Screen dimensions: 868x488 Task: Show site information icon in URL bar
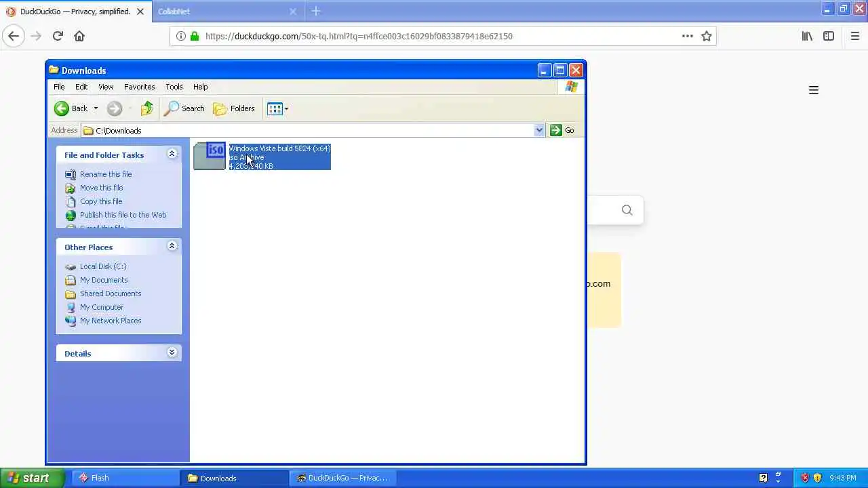tap(181, 36)
